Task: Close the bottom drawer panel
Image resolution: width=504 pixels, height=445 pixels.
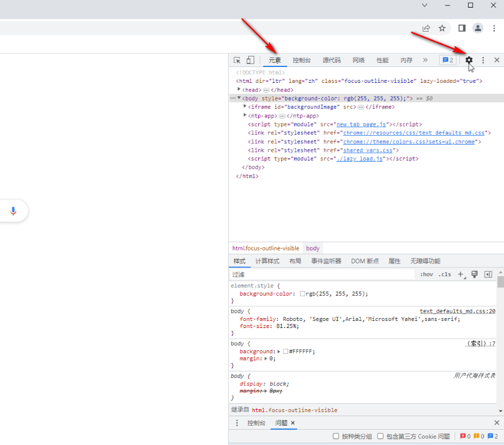Action: pyautogui.click(x=496, y=423)
